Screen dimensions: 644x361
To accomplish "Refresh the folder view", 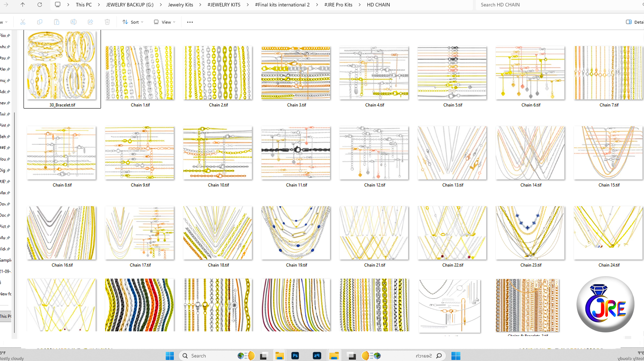I will (x=40, y=5).
